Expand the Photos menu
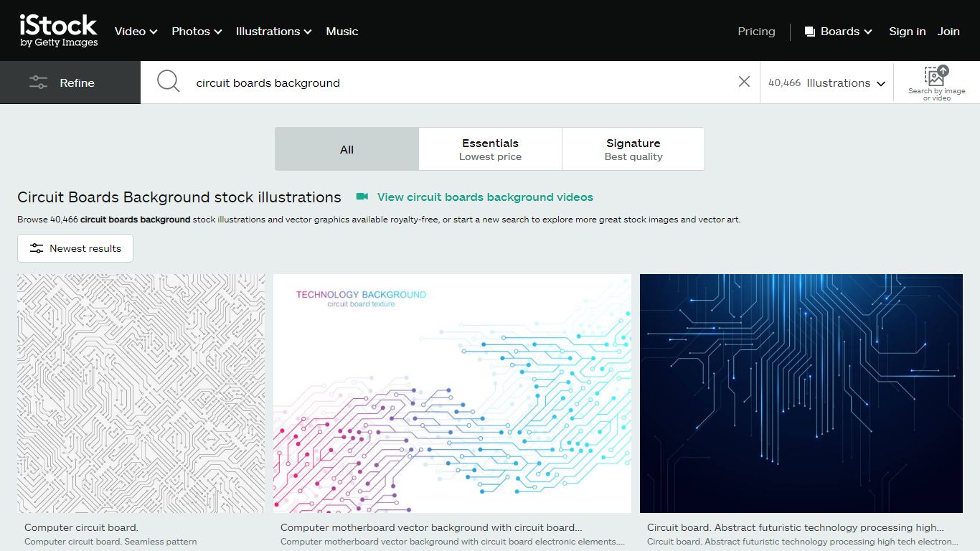 (x=197, y=32)
